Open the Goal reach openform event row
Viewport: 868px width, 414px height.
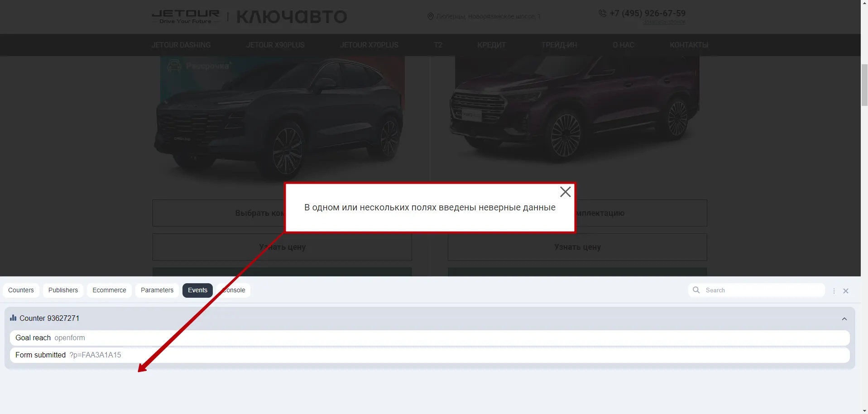[x=429, y=338]
